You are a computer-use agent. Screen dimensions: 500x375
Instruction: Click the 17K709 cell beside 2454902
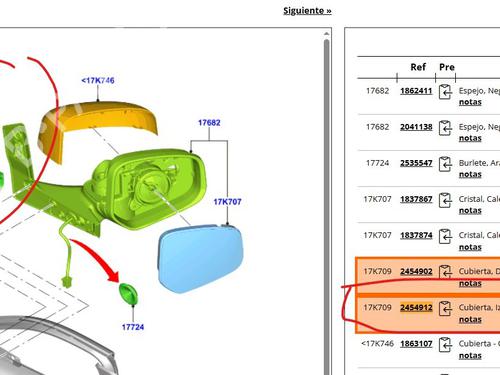click(x=377, y=271)
